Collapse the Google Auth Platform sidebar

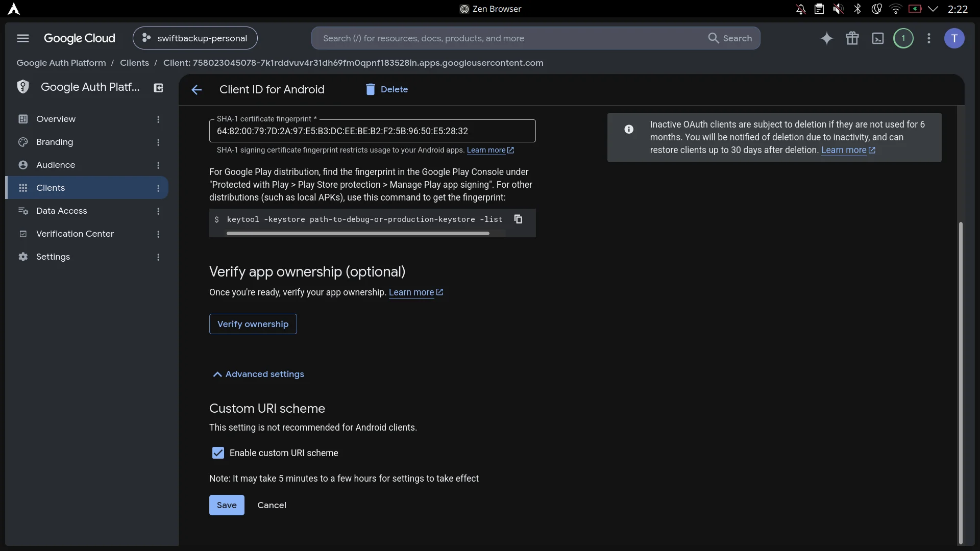tap(158, 88)
